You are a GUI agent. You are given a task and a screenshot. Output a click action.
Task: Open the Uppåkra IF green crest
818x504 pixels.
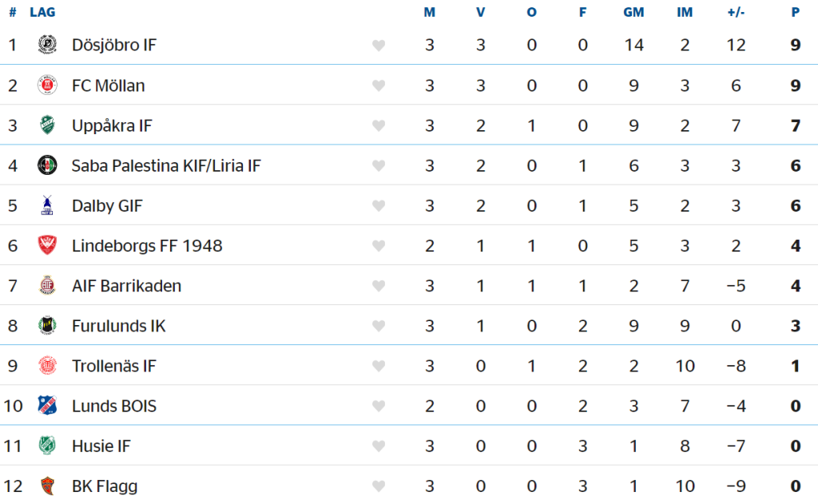47,125
